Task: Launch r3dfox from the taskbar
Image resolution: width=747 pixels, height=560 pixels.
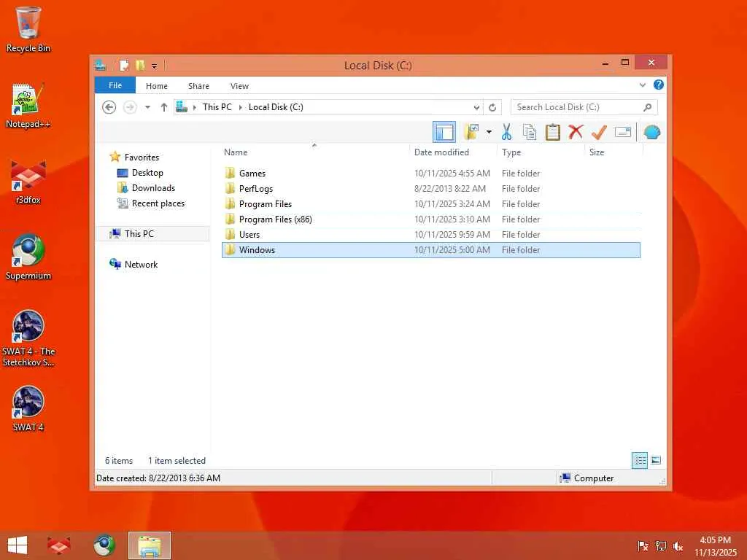Action: (x=59, y=545)
